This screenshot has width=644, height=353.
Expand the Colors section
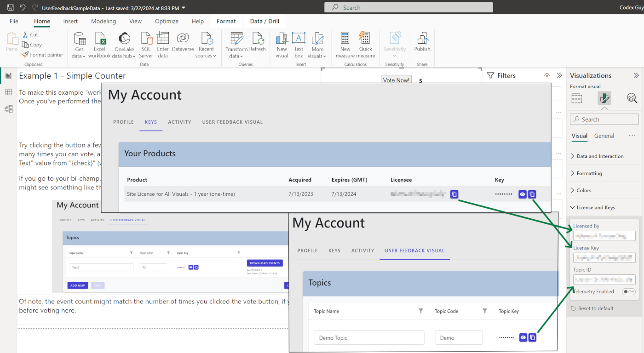coord(581,190)
